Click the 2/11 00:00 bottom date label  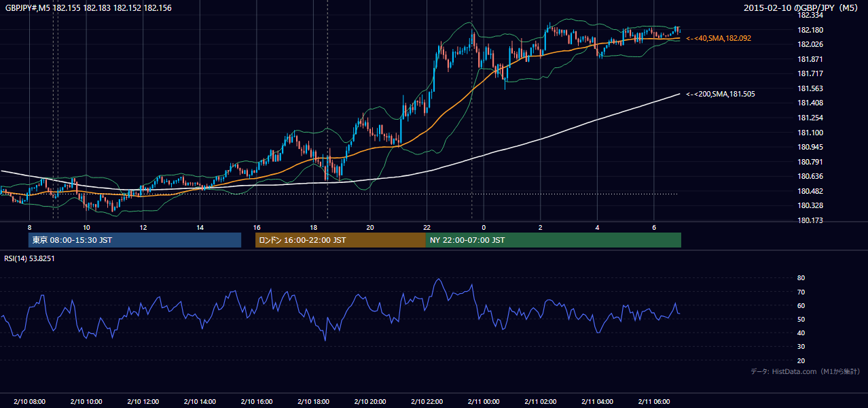point(484,402)
